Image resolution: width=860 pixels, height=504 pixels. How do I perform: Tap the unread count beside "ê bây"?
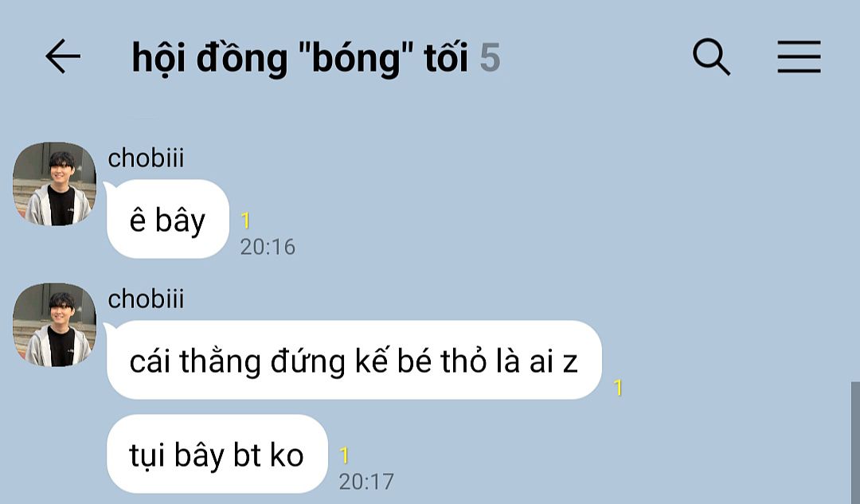pyautogui.click(x=246, y=221)
